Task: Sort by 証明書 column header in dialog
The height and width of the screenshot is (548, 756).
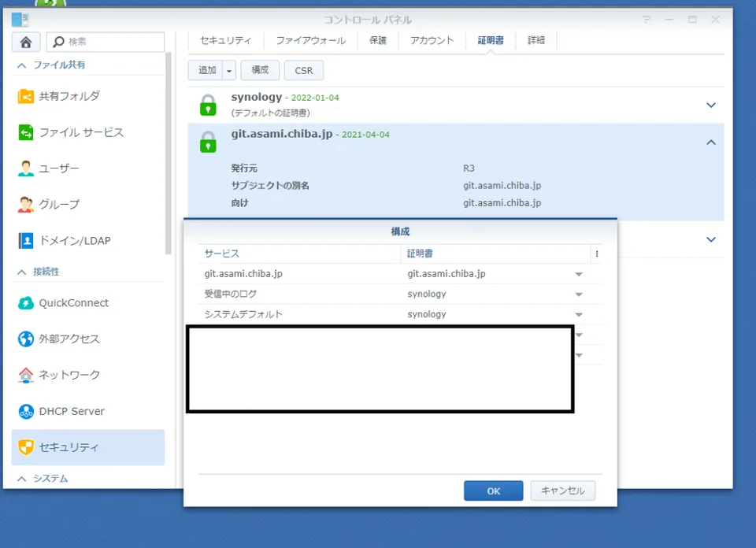Action: (495, 254)
